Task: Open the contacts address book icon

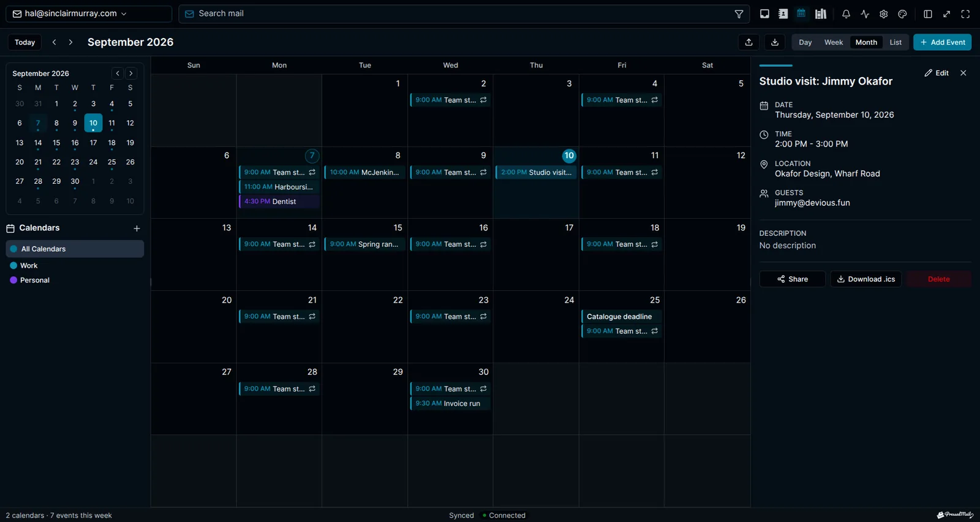Action: pos(783,14)
